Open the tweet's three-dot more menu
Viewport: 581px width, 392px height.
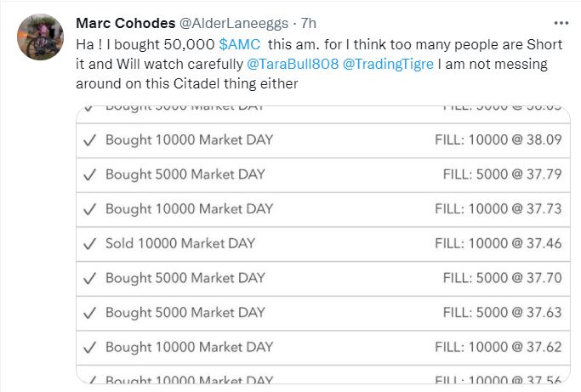561,22
